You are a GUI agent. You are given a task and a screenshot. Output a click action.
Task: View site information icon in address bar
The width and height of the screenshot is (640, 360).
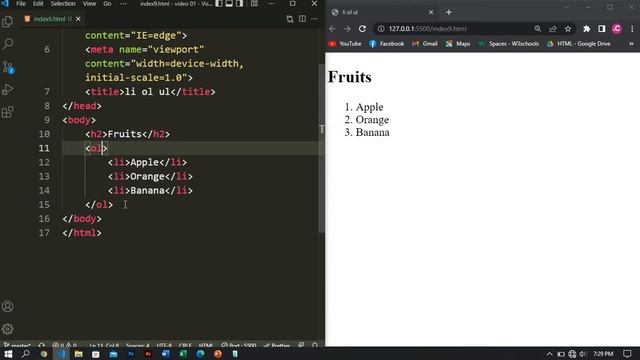pyautogui.click(x=381, y=29)
